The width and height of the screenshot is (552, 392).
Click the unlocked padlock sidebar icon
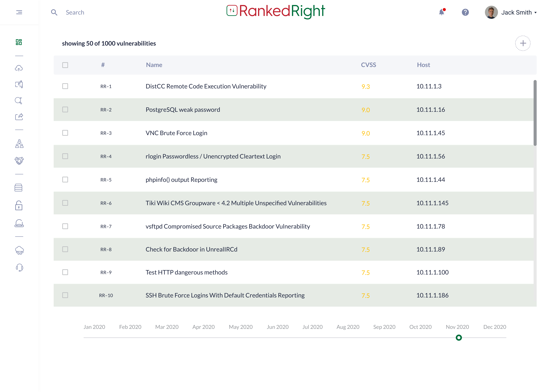click(19, 206)
